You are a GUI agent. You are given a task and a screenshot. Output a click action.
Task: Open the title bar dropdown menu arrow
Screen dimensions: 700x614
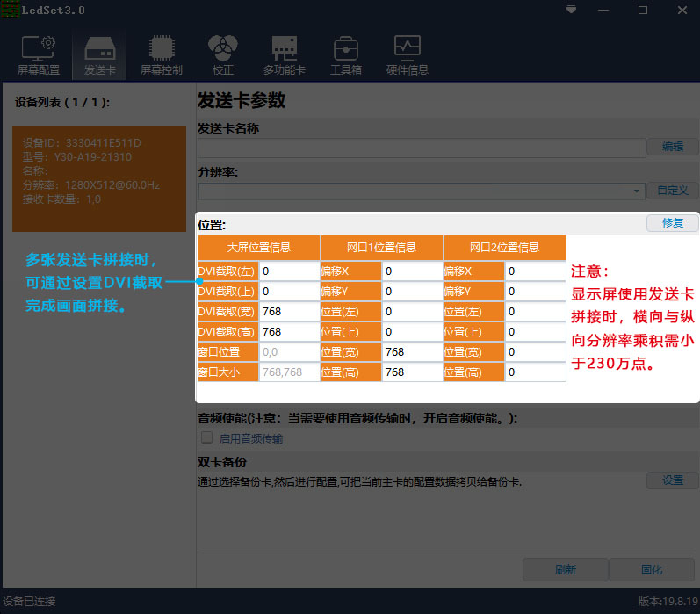571,10
